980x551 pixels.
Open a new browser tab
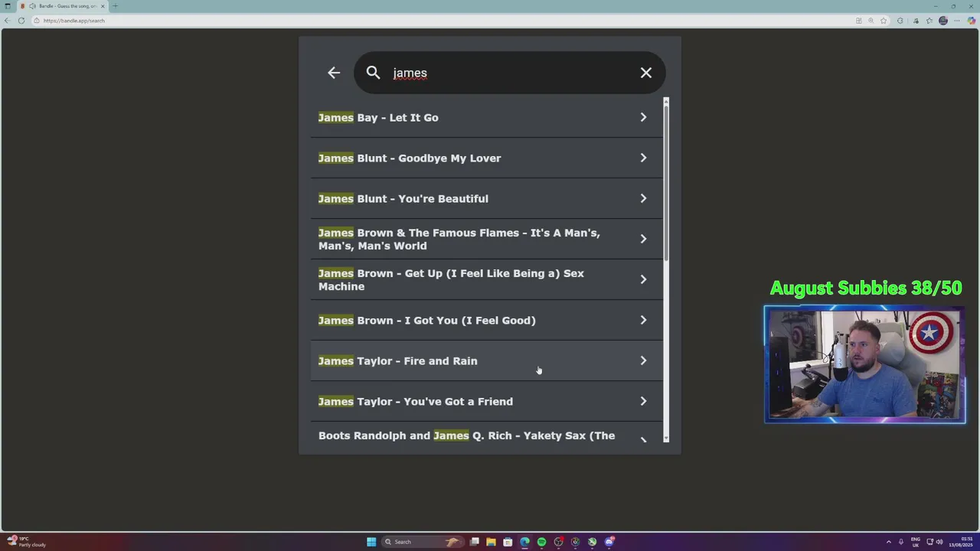pyautogui.click(x=115, y=6)
